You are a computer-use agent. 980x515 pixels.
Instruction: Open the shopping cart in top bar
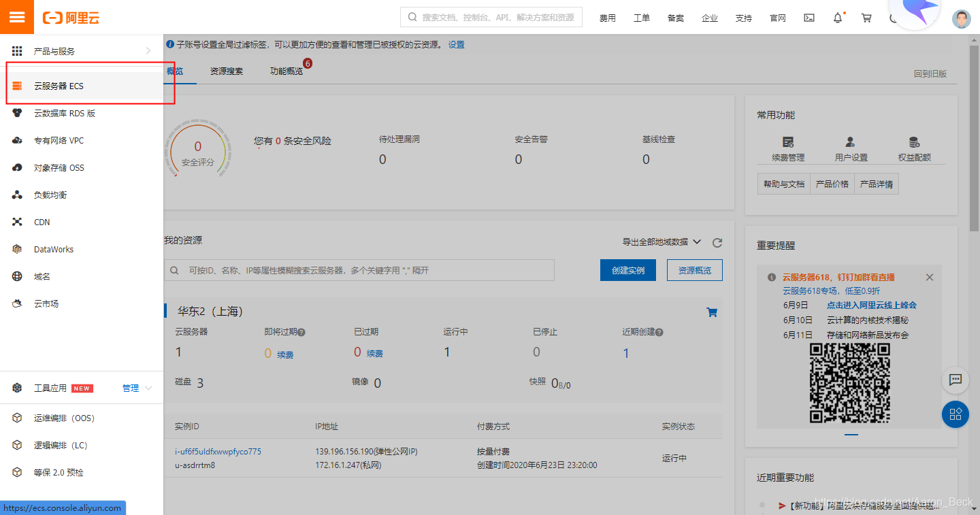tap(866, 18)
